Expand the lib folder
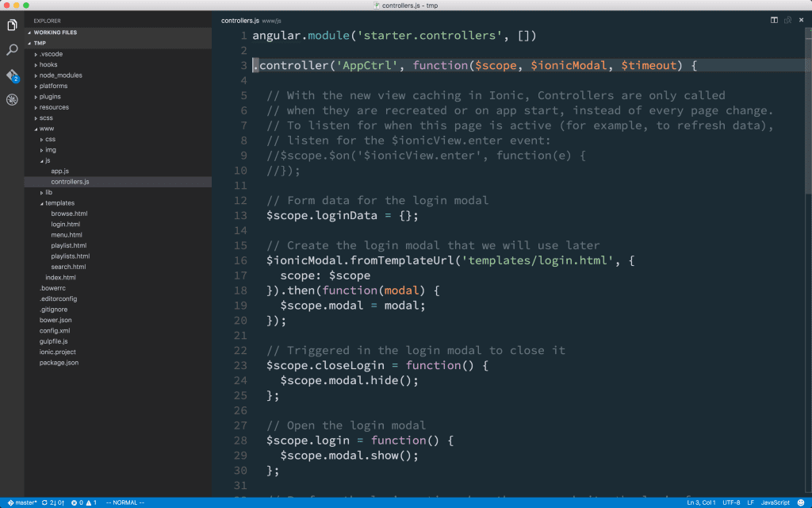The image size is (812, 508). point(51,192)
